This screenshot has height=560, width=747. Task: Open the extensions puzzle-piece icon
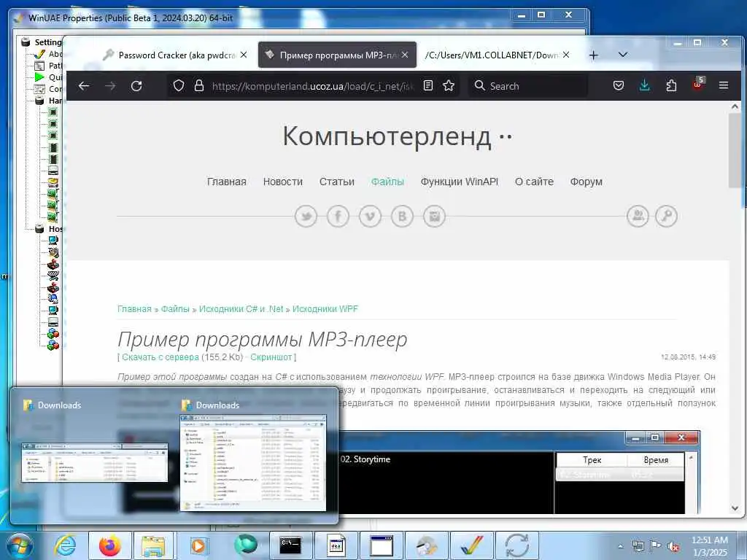(671, 86)
